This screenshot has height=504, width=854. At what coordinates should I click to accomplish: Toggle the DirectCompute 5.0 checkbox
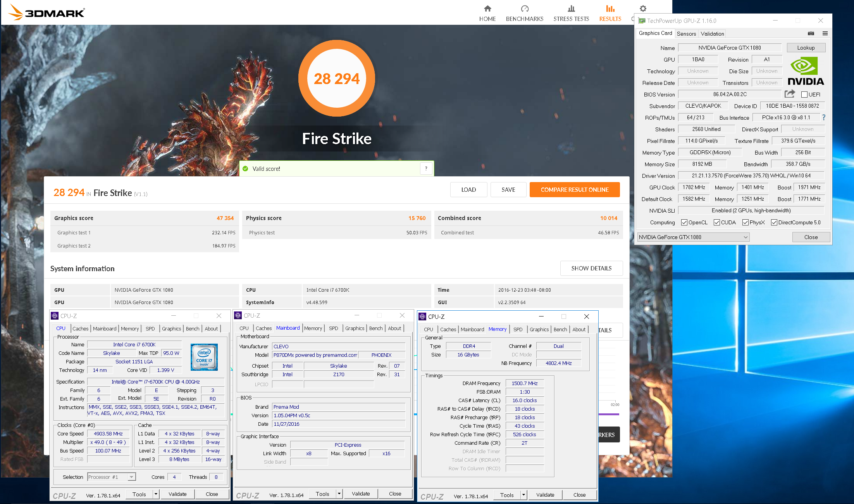(x=774, y=222)
